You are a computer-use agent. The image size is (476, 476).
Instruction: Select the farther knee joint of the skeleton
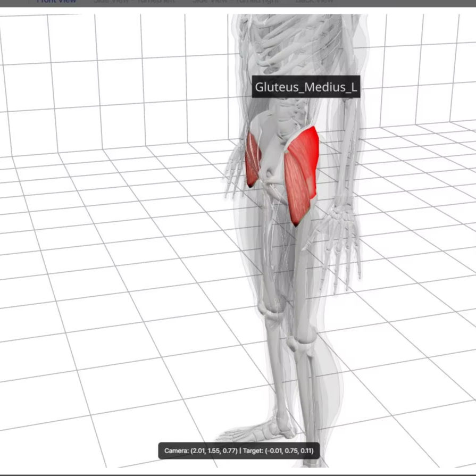(272, 313)
